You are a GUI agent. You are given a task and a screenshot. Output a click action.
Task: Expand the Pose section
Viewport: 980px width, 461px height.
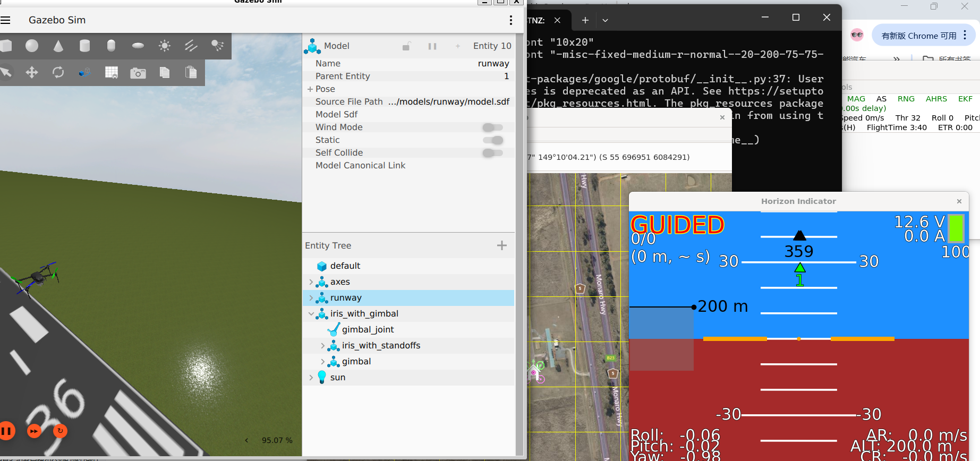click(310, 89)
